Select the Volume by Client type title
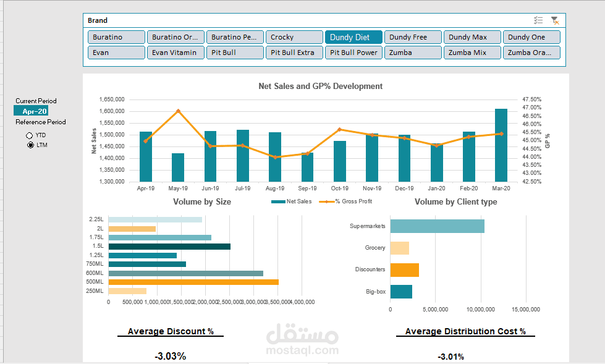Viewport: 605px width, 364px height. 455,202
